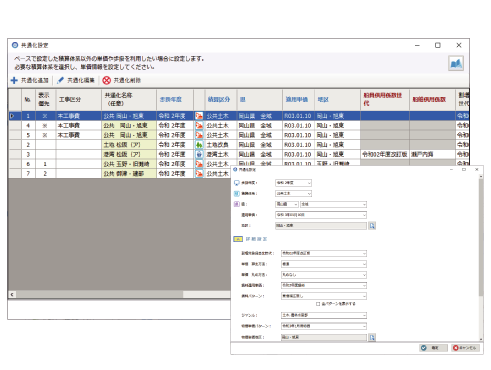Click the 岡山・旭東 district field in dialog

pyautogui.click(x=321, y=226)
